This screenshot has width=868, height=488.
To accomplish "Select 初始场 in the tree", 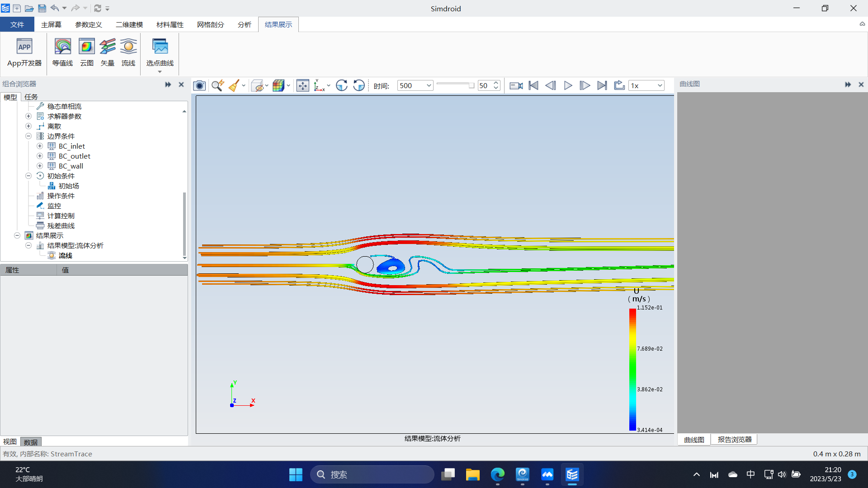I will (x=69, y=186).
